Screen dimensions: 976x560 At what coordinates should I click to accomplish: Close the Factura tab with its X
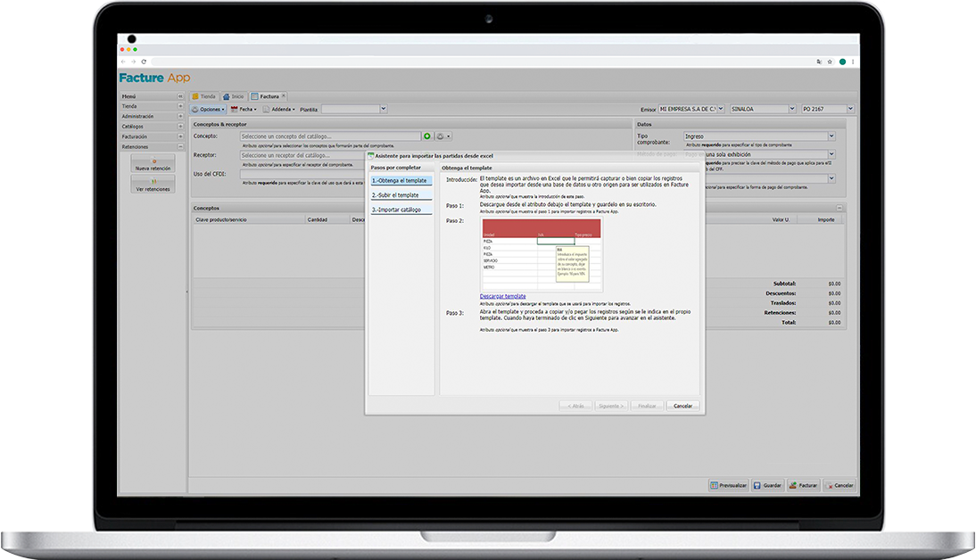284,95
